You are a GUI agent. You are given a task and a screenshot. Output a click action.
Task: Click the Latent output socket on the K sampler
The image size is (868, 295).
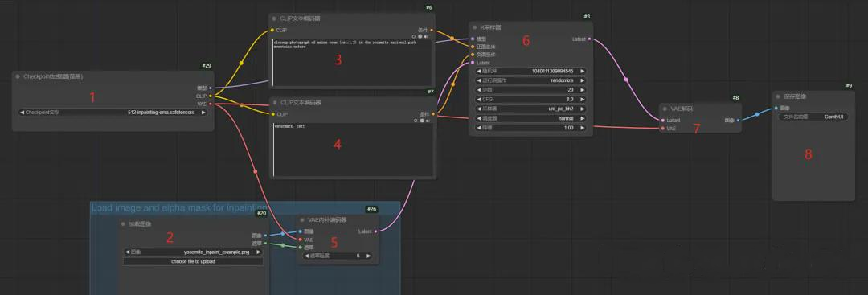pos(589,39)
